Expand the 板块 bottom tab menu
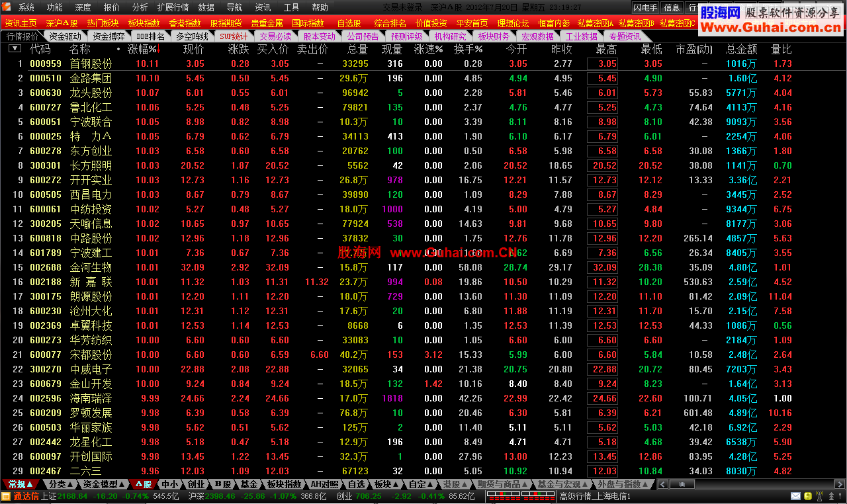 (386, 484)
